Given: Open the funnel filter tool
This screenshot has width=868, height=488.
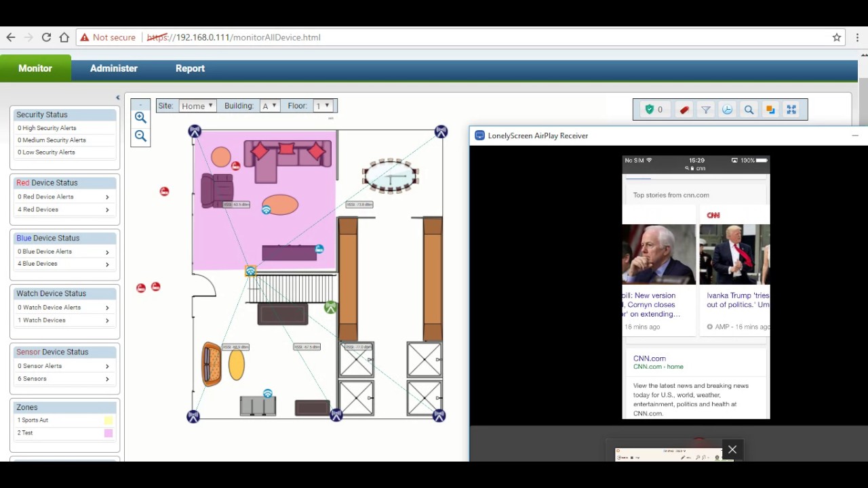Looking at the screenshot, I should coord(706,110).
